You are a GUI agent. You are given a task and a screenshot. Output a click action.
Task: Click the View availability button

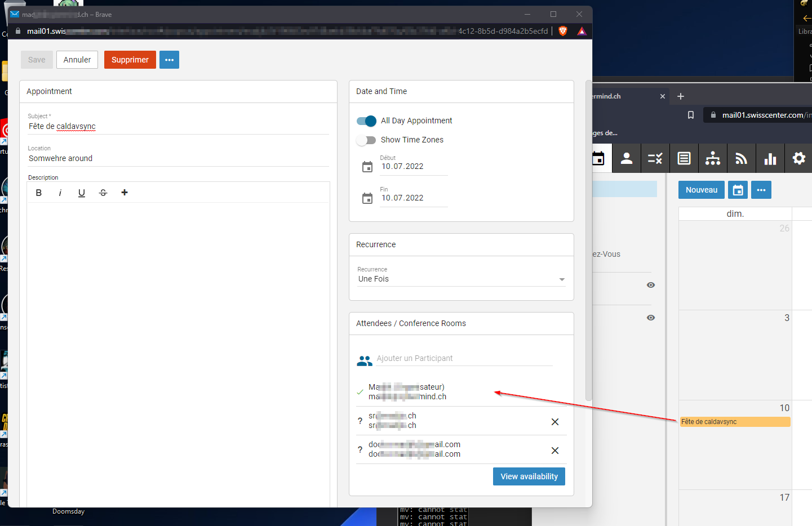click(529, 476)
